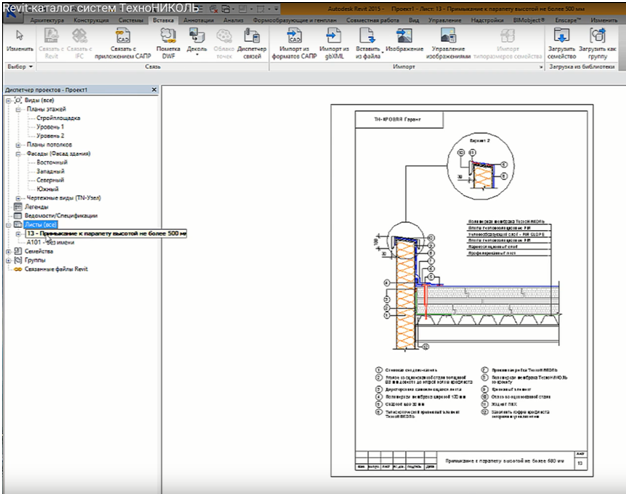This screenshot has width=628, height=496.
Task: Select Стройплощадка floor plan
Action: [x=58, y=118]
